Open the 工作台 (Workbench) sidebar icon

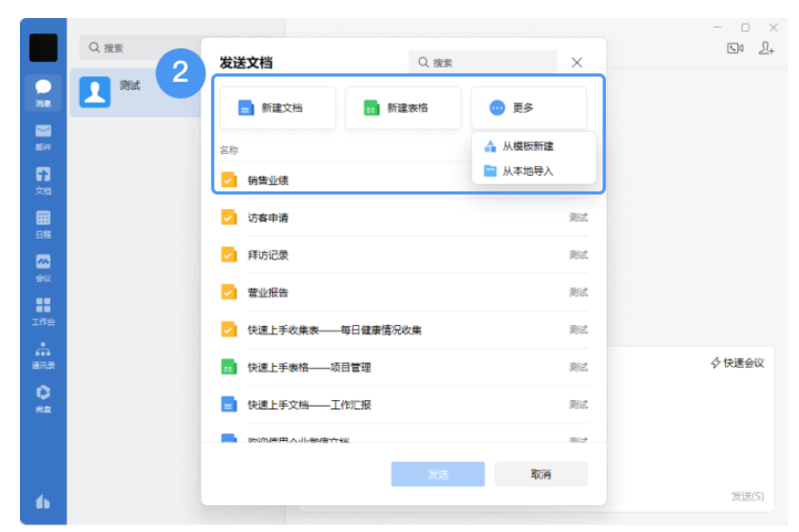coord(43,311)
